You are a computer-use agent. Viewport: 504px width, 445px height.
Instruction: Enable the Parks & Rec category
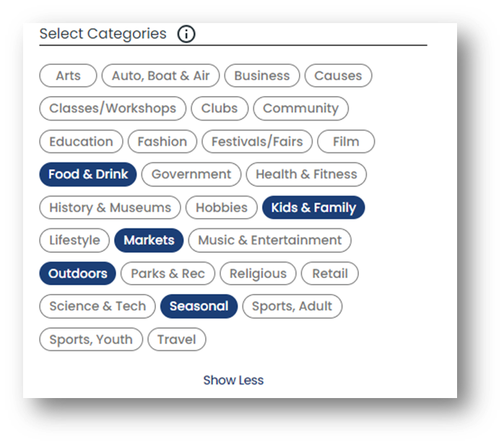point(168,274)
